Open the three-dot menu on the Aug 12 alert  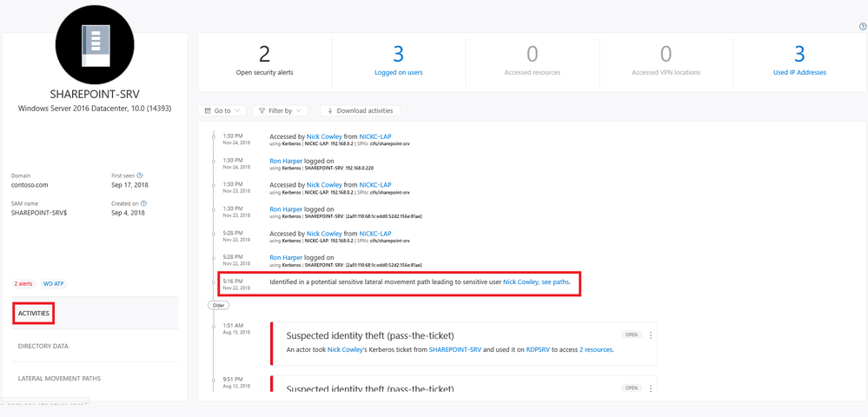coord(651,388)
